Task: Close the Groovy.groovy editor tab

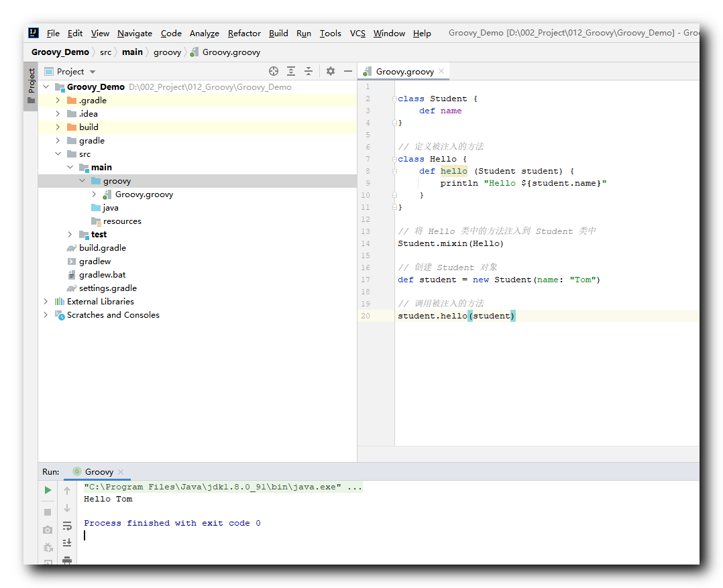Action: click(x=441, y=71)
